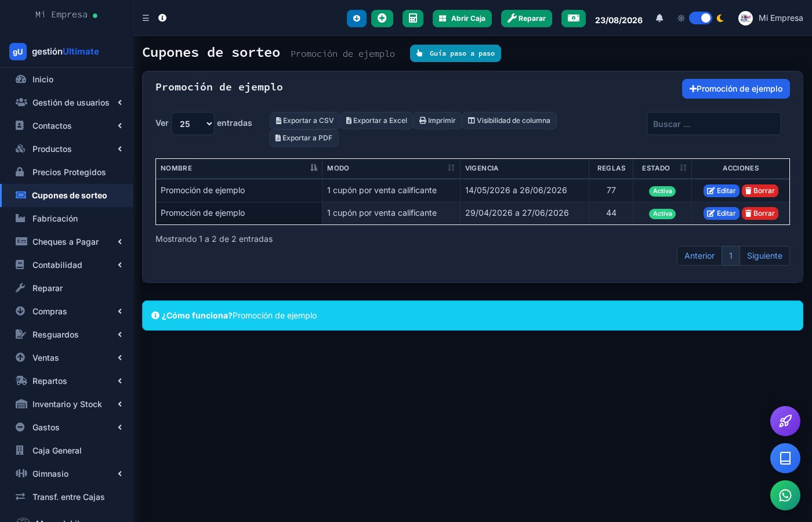
Task: Toggle the dark mode switch
Action: click(x=701, y=18)
